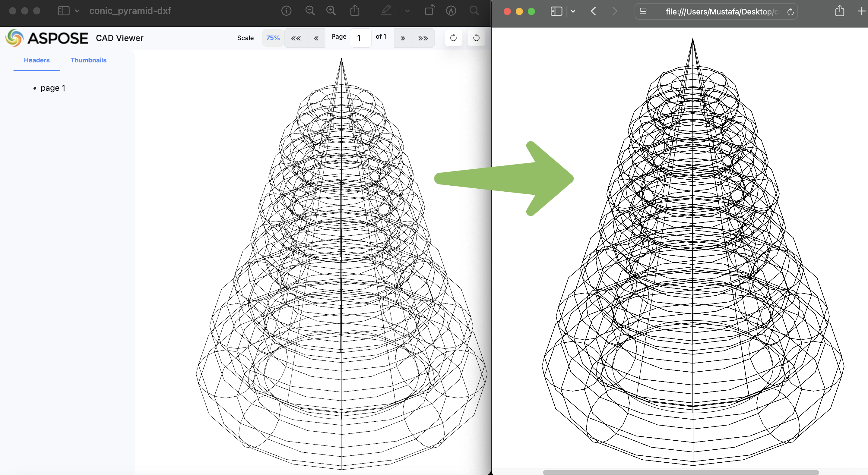Click the rotate page icon in Preview

[x=429, y=11]
